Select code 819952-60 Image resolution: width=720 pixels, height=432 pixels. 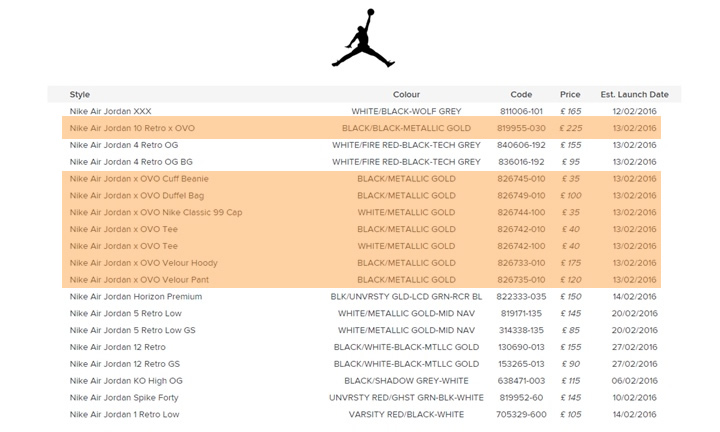click(521, 398)
